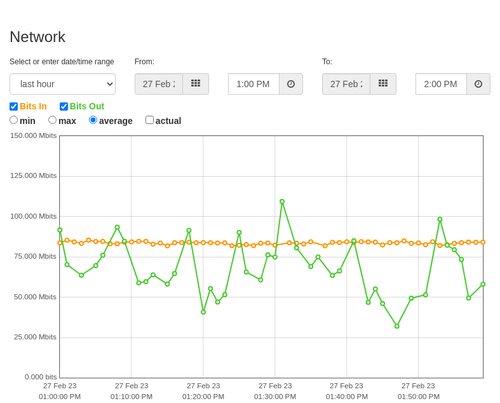This screenshot has width=500, height=403.
Task: Click the last orange Bits In point at the chart's right edge
Action: [483, 242]
